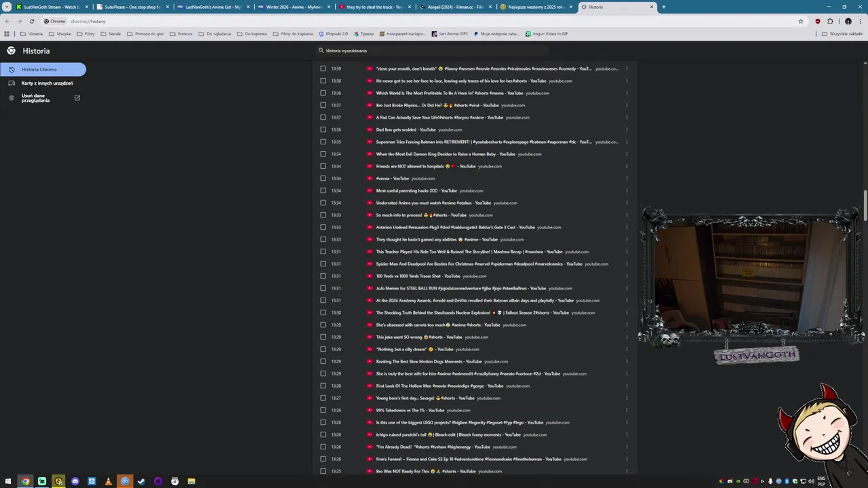Open the Filmy do kupienia bookmarks folder
This screenshot has width=868, height=488.
(x=292, y=33)
